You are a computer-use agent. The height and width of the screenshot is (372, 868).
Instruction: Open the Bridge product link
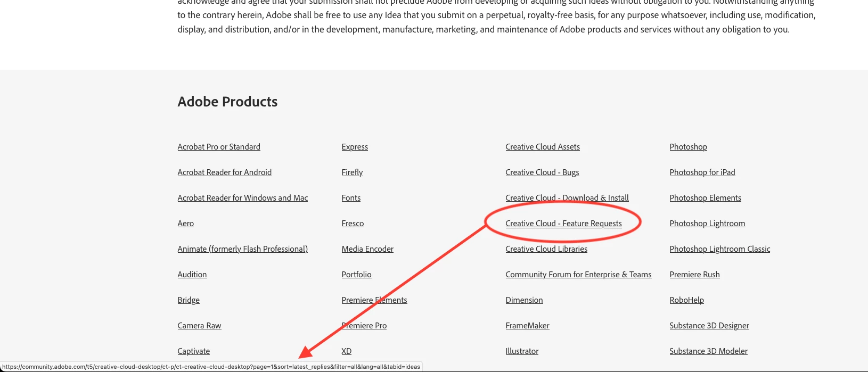coord(189,300)
